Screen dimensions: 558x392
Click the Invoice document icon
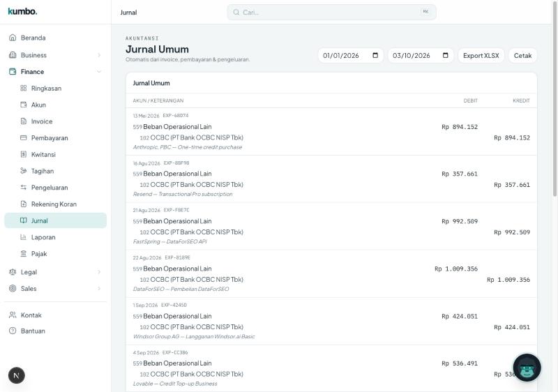point(24,121)
